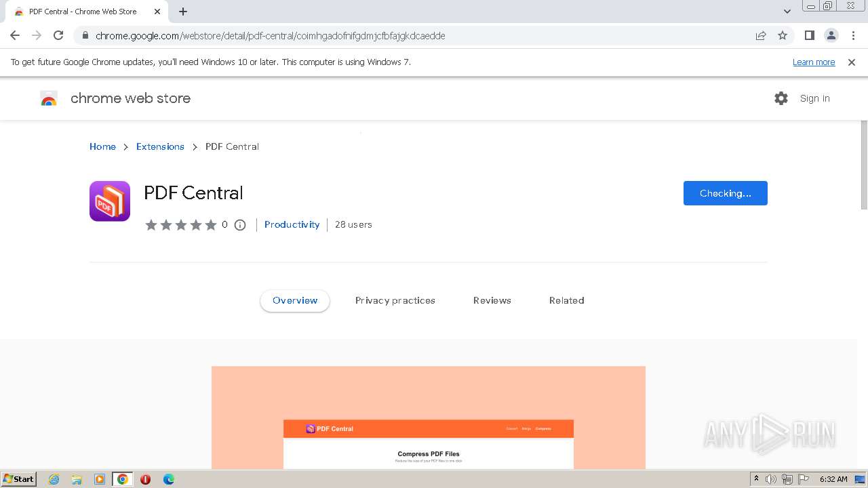Open the Learn more link
The width and height of the screenshot is (868, 488).
pyautogui.click(x=814, y=62)
